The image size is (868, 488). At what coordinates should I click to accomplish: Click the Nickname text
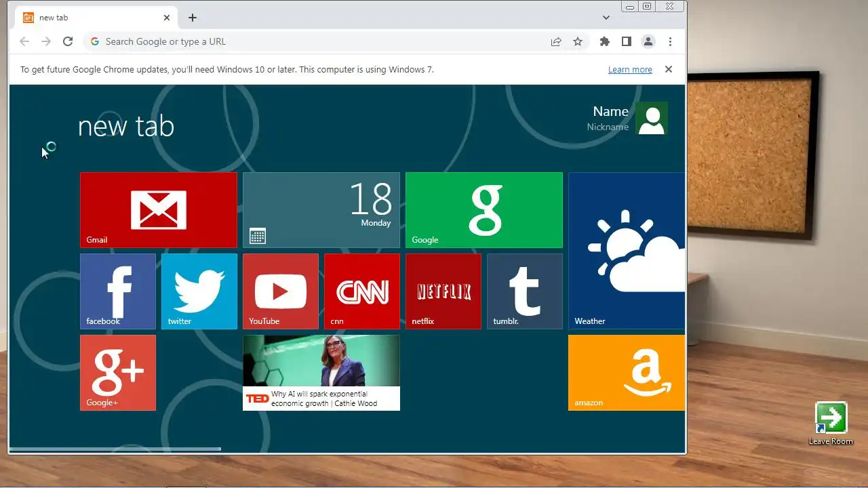[608, 127]
